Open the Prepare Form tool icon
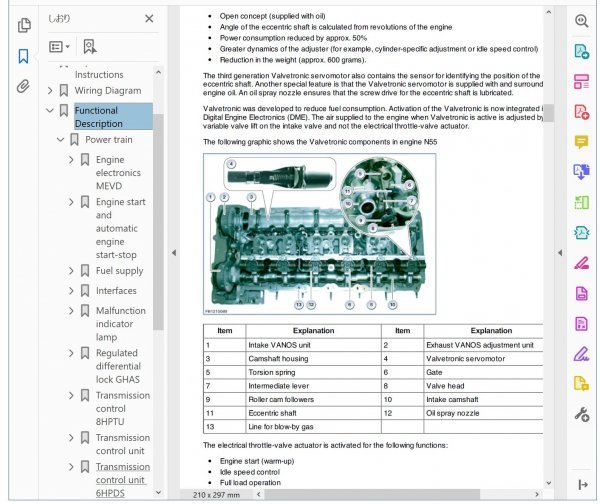The image size is (600, 504). tap(582, 324)
